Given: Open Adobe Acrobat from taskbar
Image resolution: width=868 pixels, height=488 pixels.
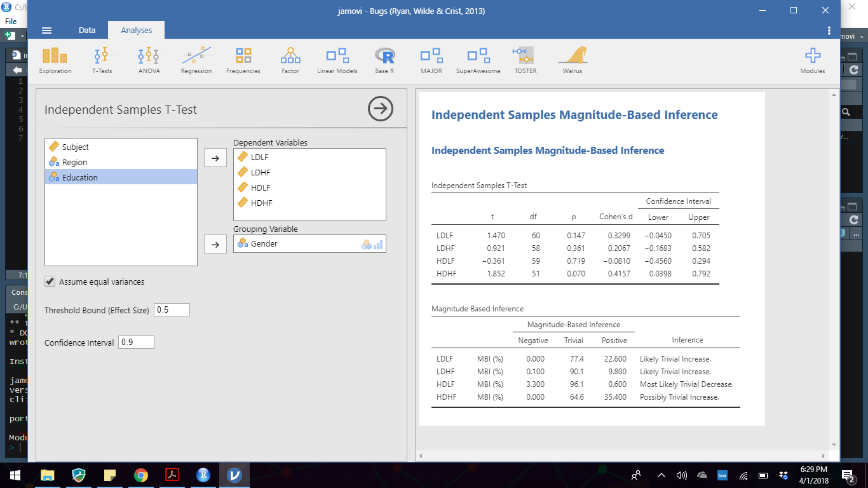Looking at the screenshot, I should pyautogui.click(x=172, y=475).
